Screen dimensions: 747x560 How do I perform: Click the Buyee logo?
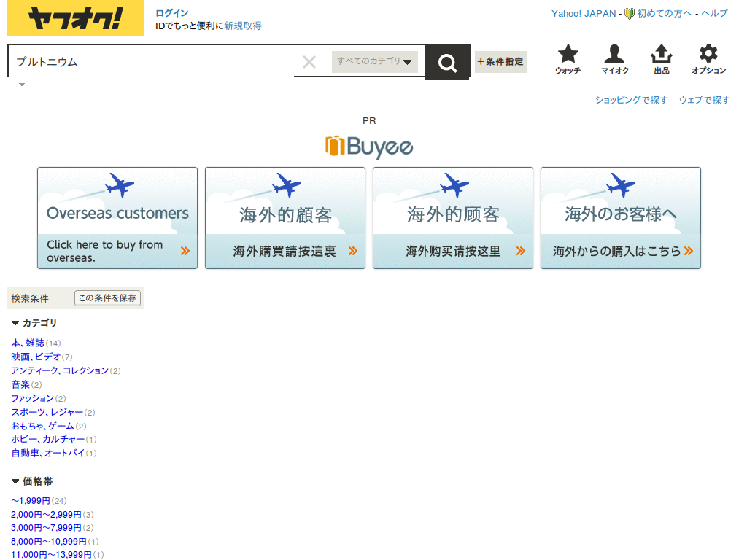click(369, 147)
